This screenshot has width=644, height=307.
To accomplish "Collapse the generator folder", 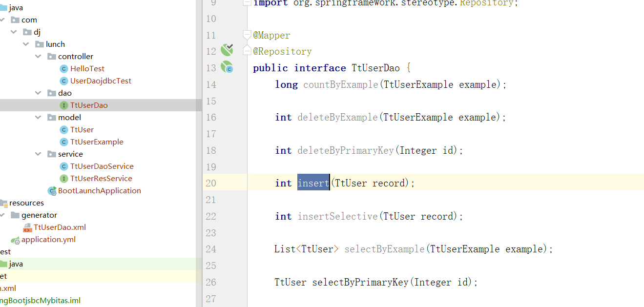I will pyautogui.click(x=2, y=215).
